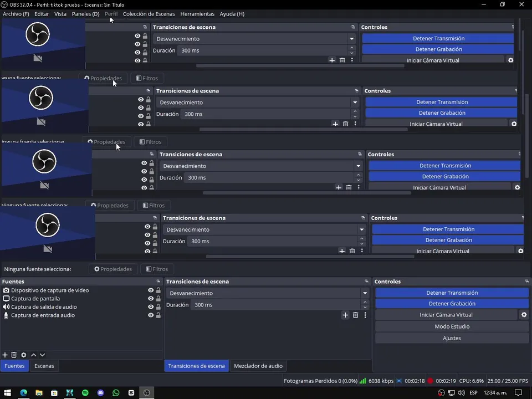Open the Editar menu
Image resolution: width=532 pixels, height=399 pixels.
[x=42, y=14]
